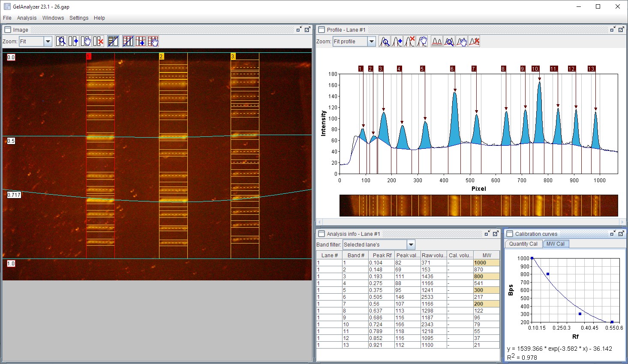This screenshot has height=364, width=628.
Task: Click auto-detect lanes icon in Image toolbar
Action: tap(61, 41)
